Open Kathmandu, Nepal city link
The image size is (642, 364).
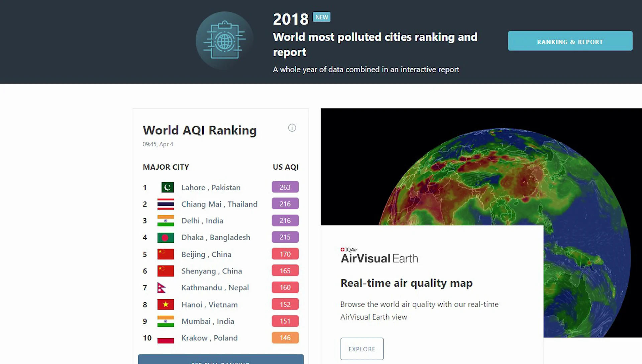[x=215, y=288]
